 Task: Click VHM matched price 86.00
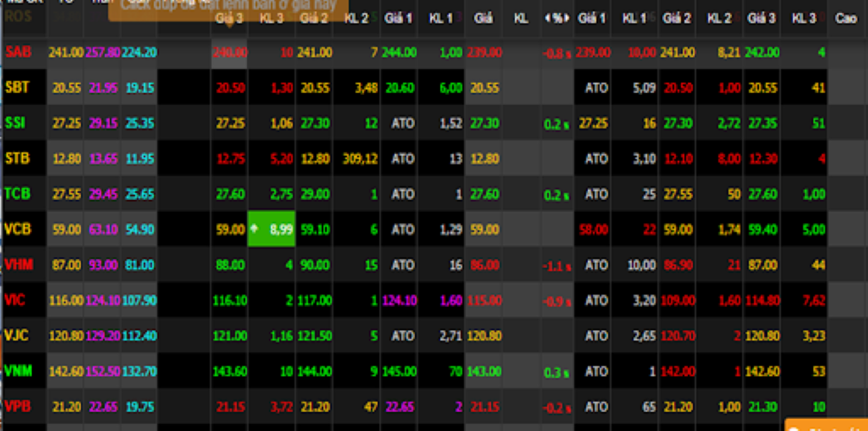click(485, 265)
